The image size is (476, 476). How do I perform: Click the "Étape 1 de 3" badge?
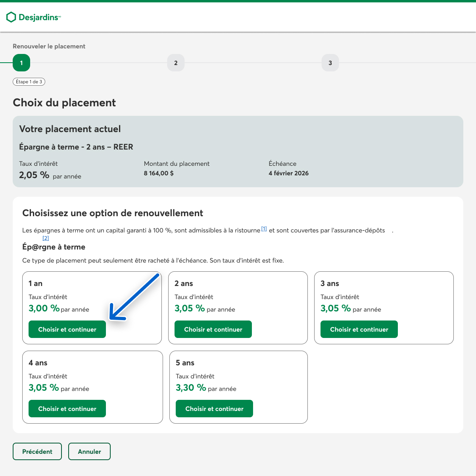(x=29, y=82)
